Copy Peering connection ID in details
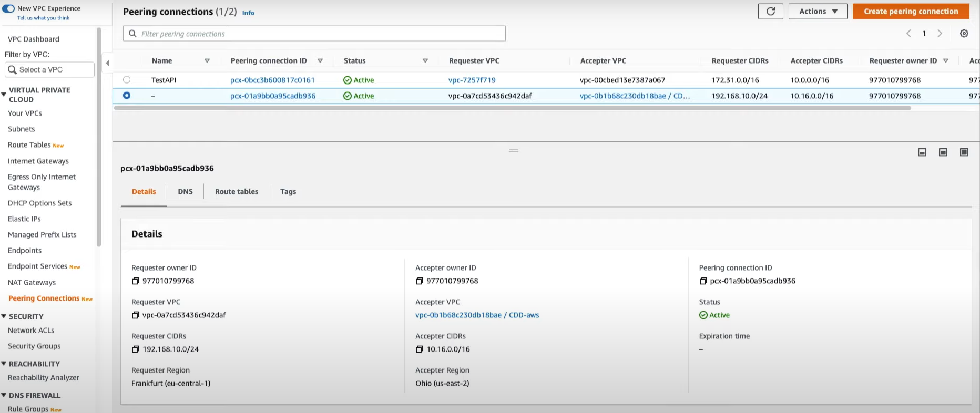Image resolution: width=980 pixels, height=413 pixels. point(703,281)
